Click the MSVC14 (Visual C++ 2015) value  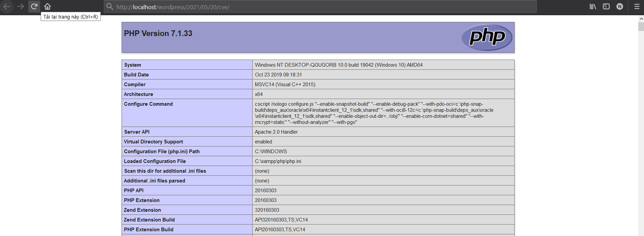point(285,85)
